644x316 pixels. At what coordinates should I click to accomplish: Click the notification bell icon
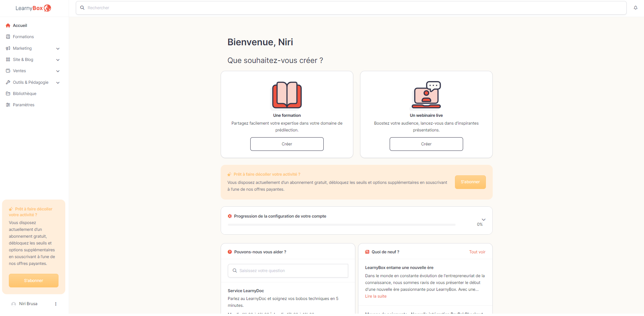coord(635,8)
